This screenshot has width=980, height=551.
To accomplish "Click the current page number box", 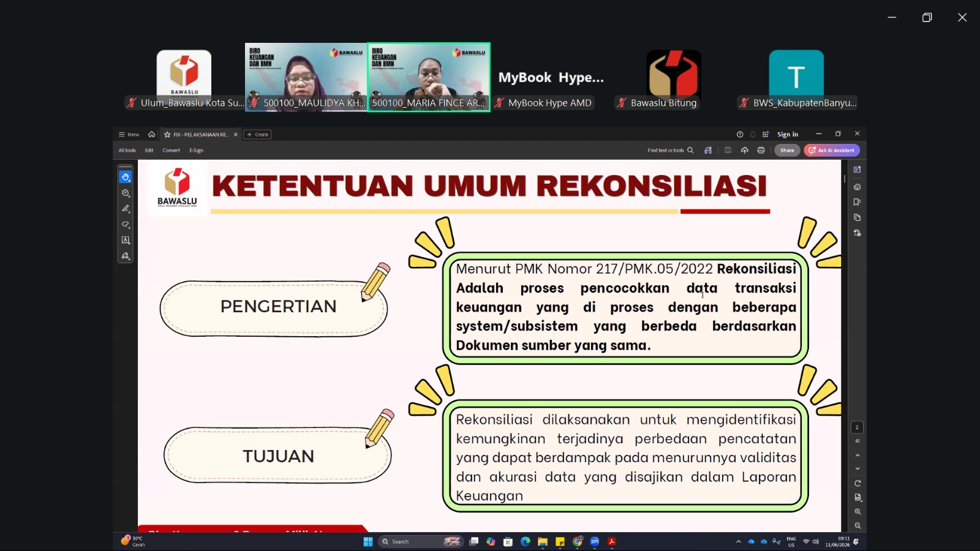I will [857, 427].
